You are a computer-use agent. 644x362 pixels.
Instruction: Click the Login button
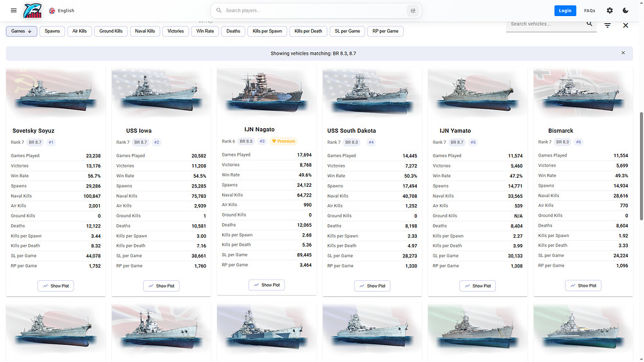pyautogui.click(x=565, y=11)
